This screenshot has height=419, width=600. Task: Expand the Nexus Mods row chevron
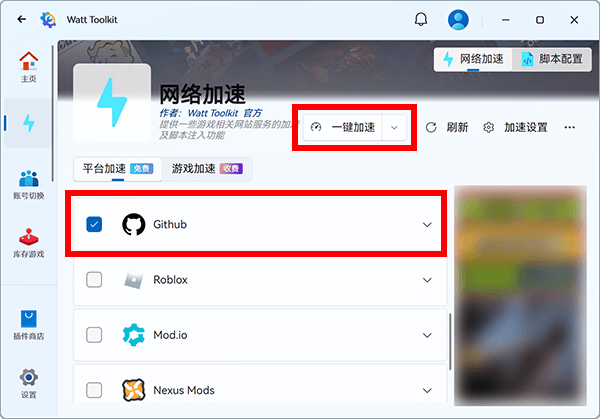(427, 390)
